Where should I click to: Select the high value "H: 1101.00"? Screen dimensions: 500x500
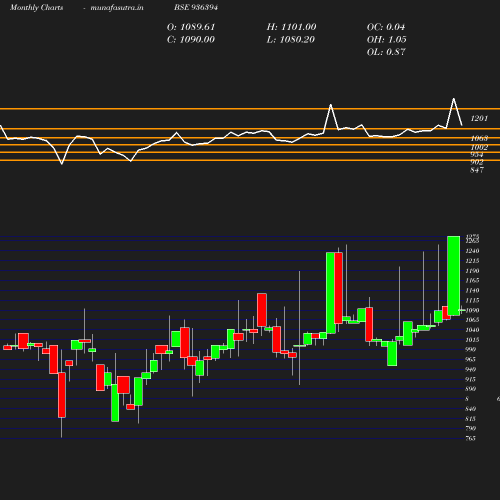pos(291,27)
